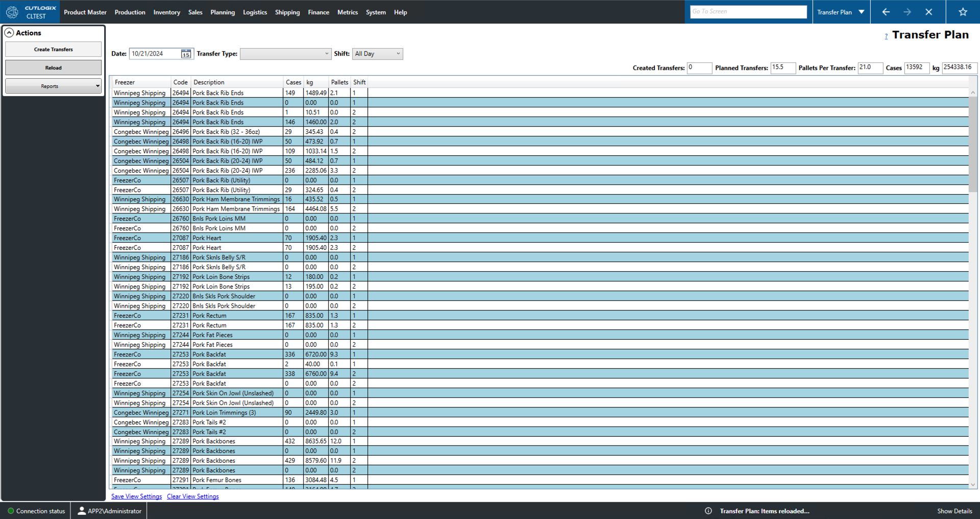Click the Create Transfers button
The height and width of the screenshot is (519, 980).
click(53, 50)
